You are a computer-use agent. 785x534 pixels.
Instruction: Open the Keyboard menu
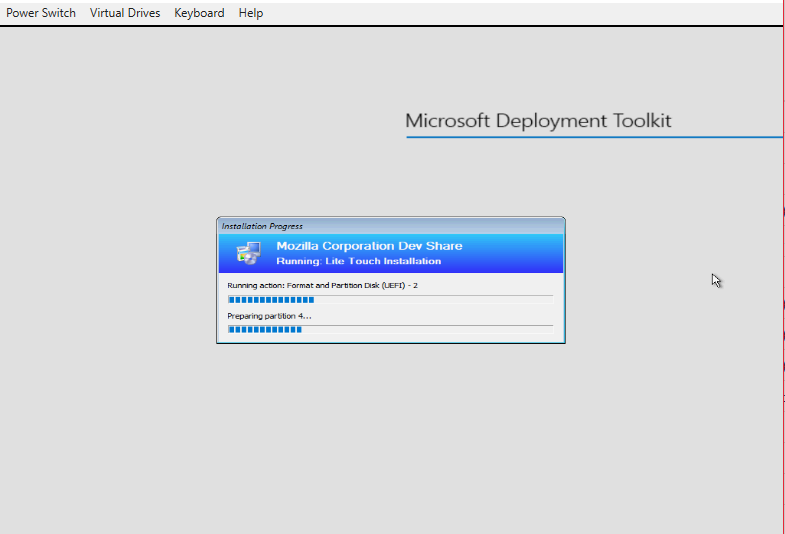pos(199,13)
